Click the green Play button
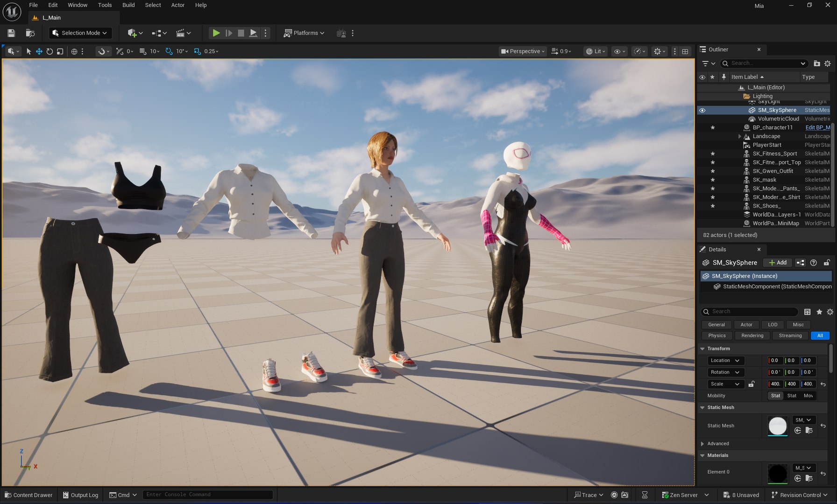837x504 pixels. [216, 33]
